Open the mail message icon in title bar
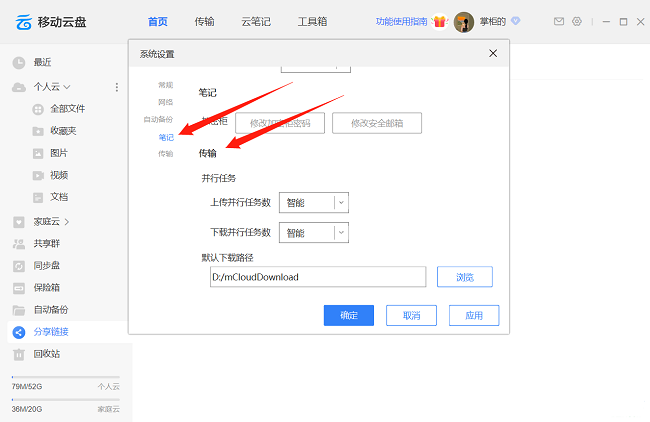The width and height of the screenshot is (650, 422). tap(559, 21)
